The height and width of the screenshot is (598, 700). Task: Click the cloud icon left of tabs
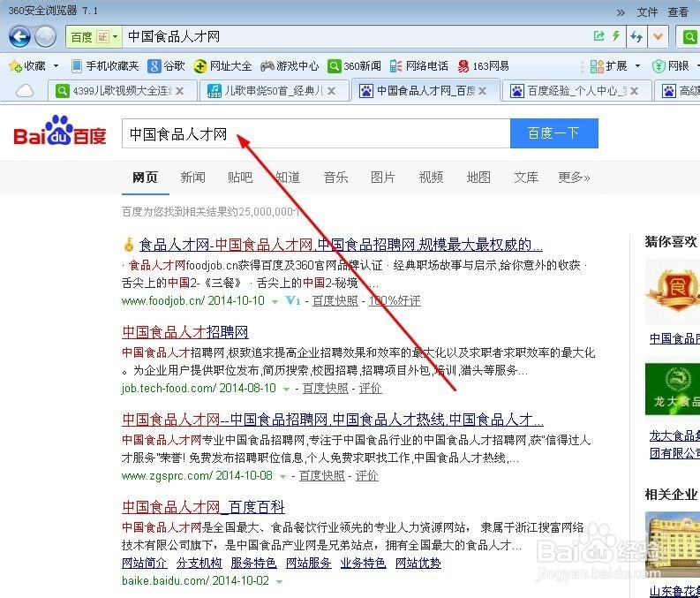[25, 91]
